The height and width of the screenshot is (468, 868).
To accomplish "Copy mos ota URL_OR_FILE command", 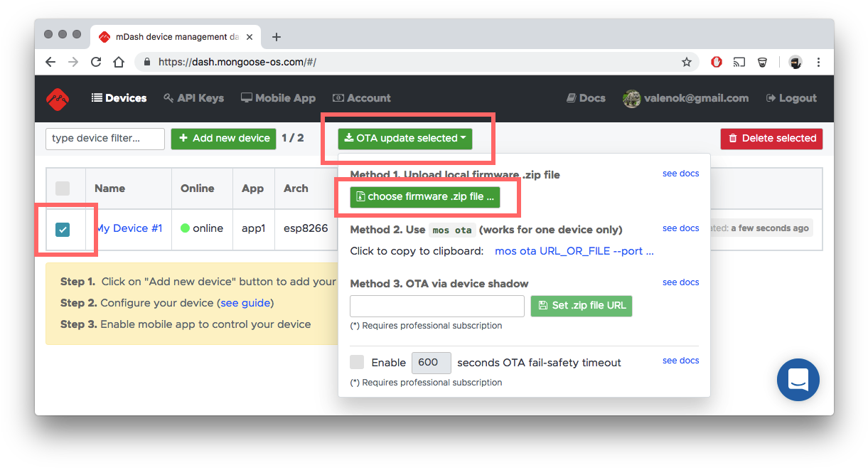I will [574, 251].
